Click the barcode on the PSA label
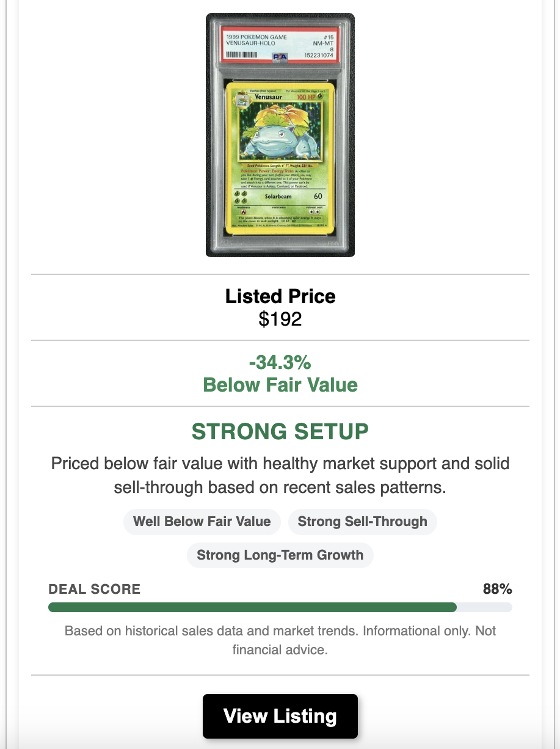 [241, 54]
